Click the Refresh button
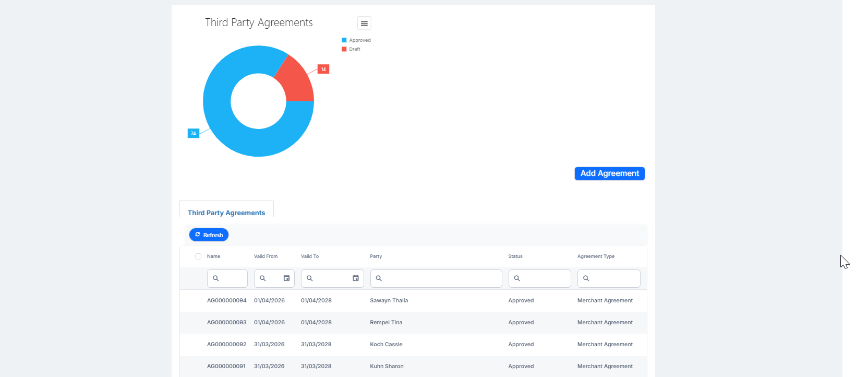The height and width of the screenshot is (377, 868). 209,235
